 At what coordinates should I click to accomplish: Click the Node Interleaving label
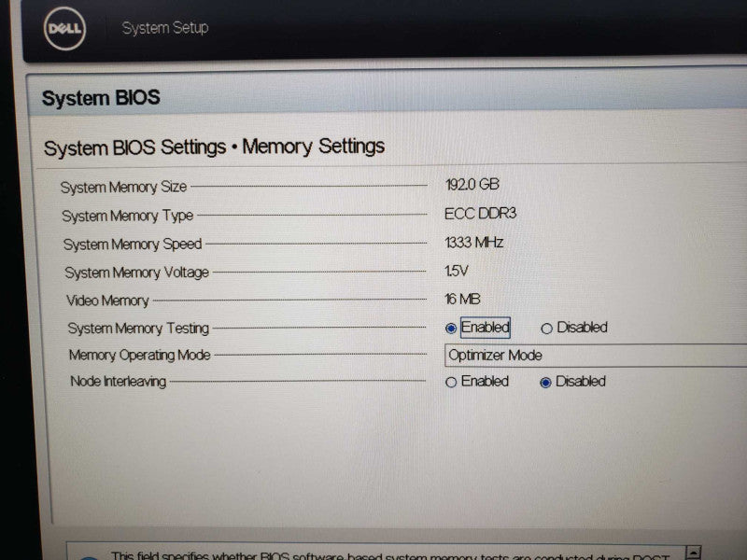tap(119, 382)
